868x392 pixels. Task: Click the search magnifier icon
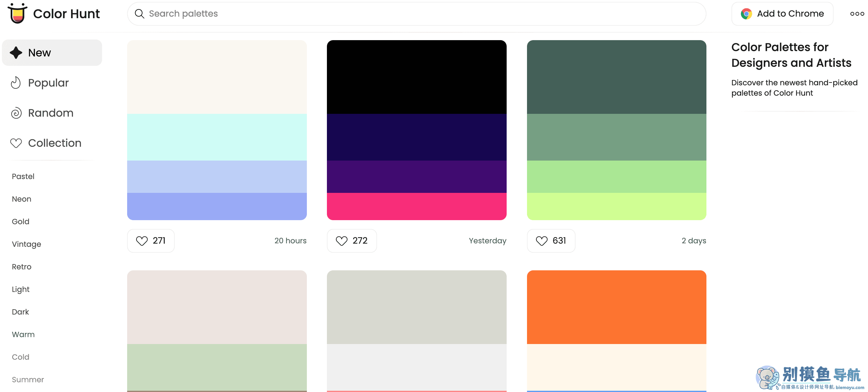[139, 13]
